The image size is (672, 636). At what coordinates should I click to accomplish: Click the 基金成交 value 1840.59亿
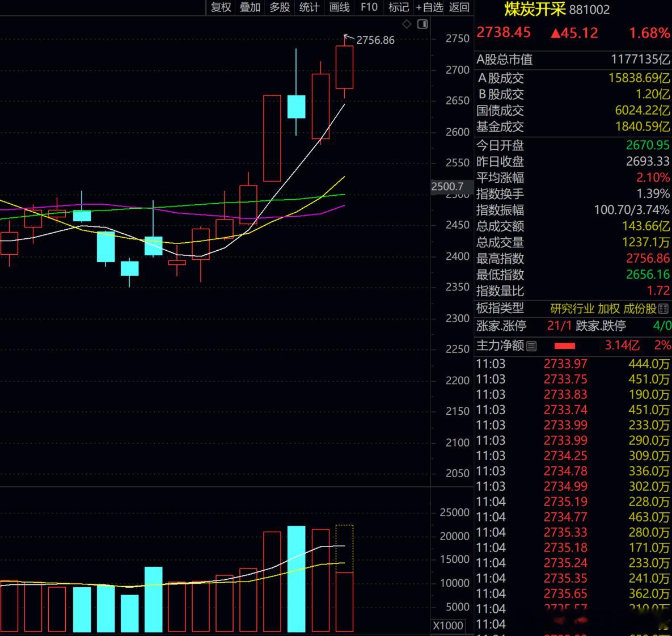pyautogui.click(x=643, y=127)
